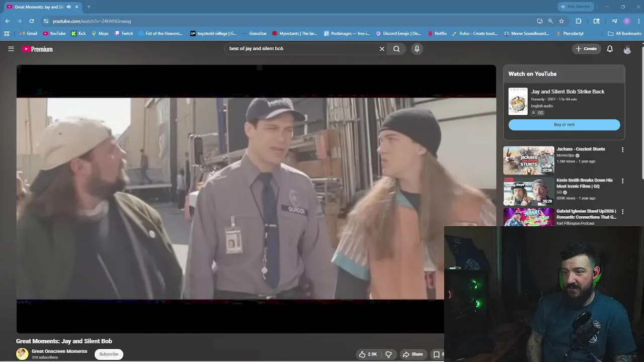Open Jay and Silent Bob Strike Back poster
The width and height of the screenshot is (644, 362).
[x=518, y=102]
